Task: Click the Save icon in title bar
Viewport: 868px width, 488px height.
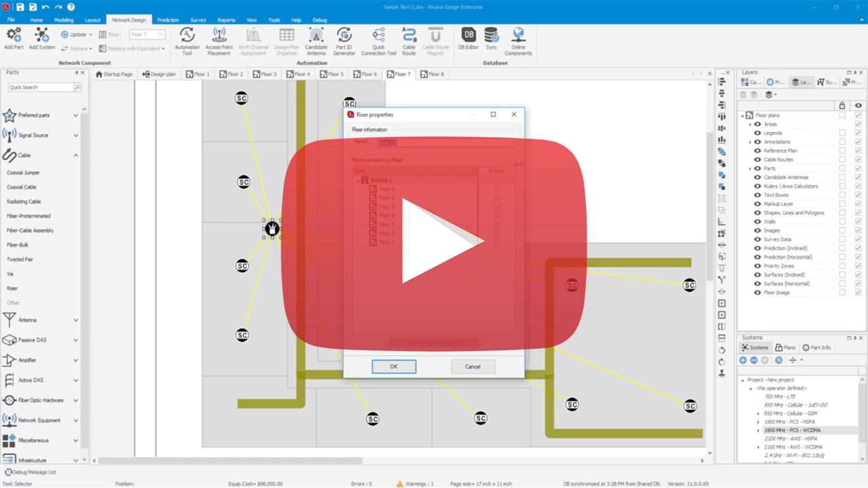Action: [20, 7]
